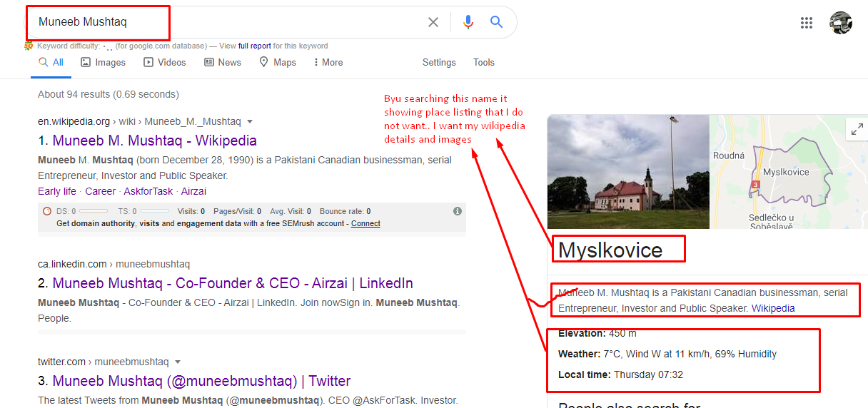Open search Tools
Image resolution: width=868 pixels, height=408 pixels.
pos(484,62)
